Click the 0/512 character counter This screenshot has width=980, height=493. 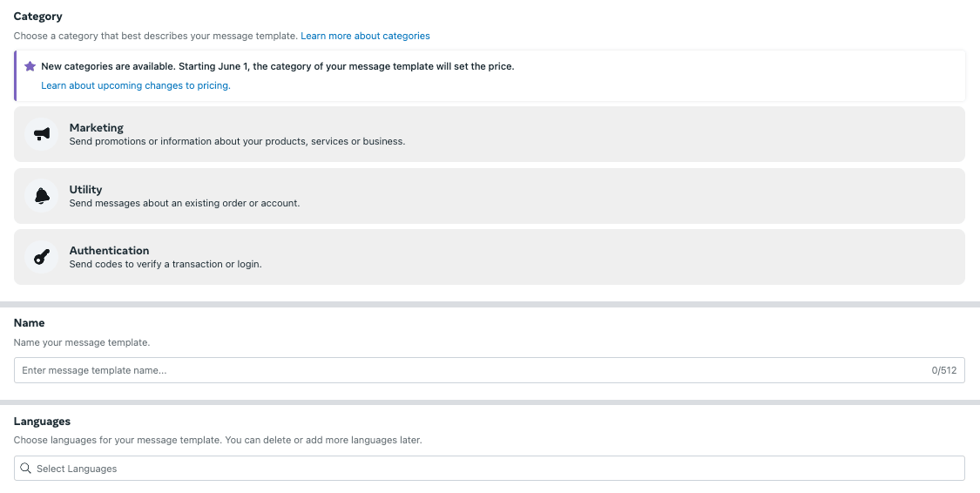pos(943,370)
